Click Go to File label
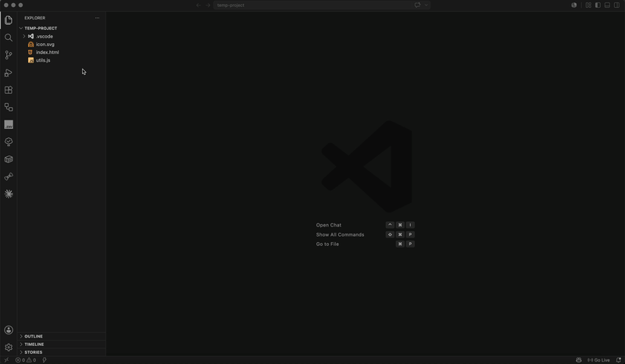Viewport: 625px width, 364px height. (327, 244)
